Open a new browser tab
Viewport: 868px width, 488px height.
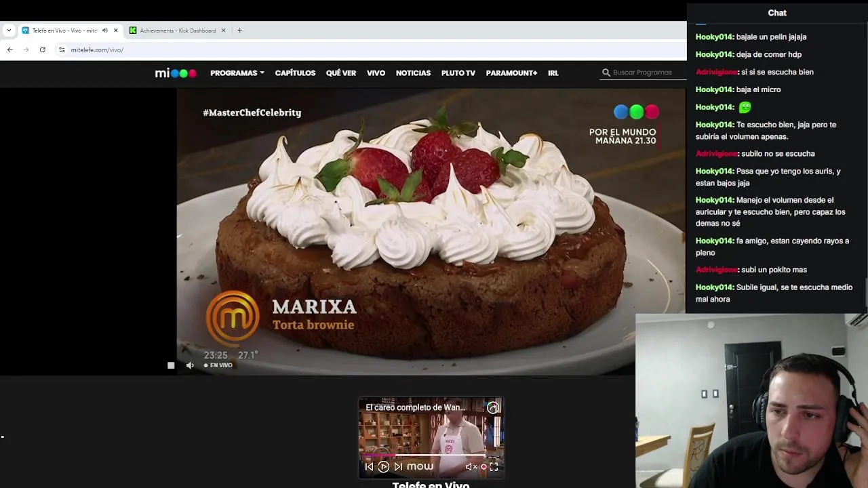point(239,30)
